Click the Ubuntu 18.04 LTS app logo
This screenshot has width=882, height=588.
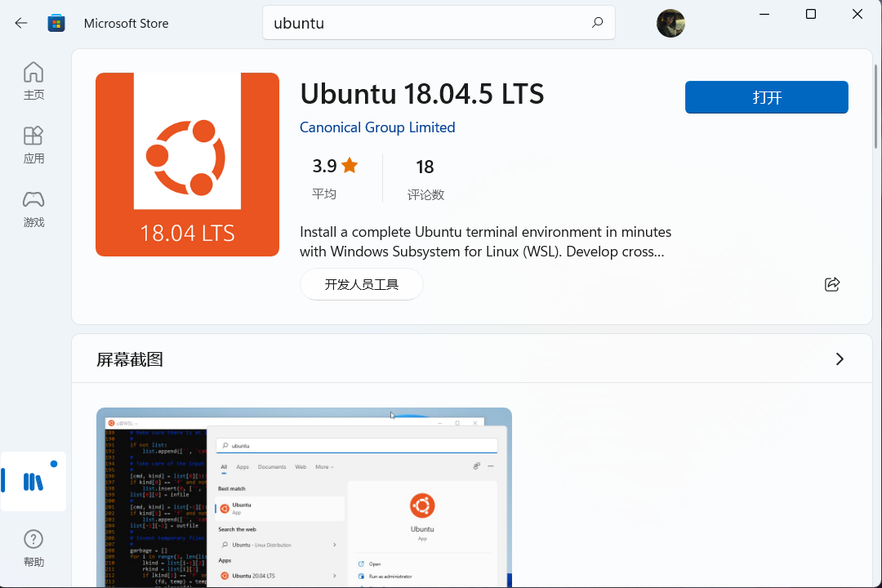coord(187,164)
